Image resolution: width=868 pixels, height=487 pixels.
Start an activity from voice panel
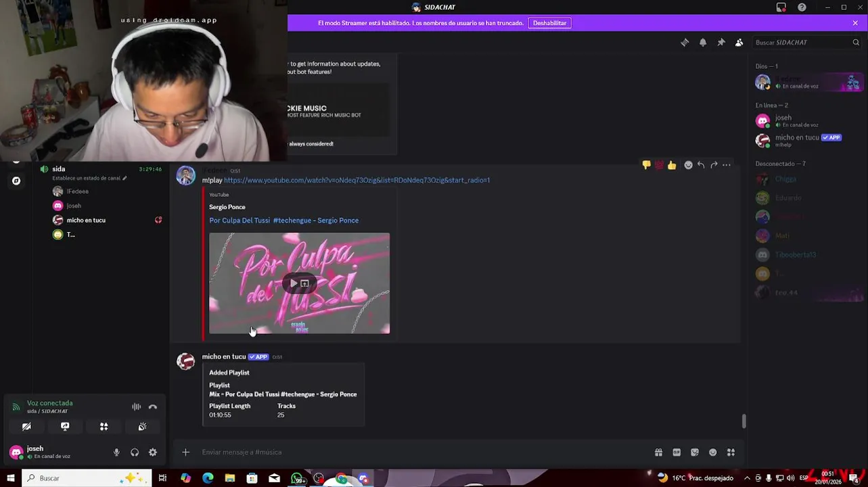(104, 427)
